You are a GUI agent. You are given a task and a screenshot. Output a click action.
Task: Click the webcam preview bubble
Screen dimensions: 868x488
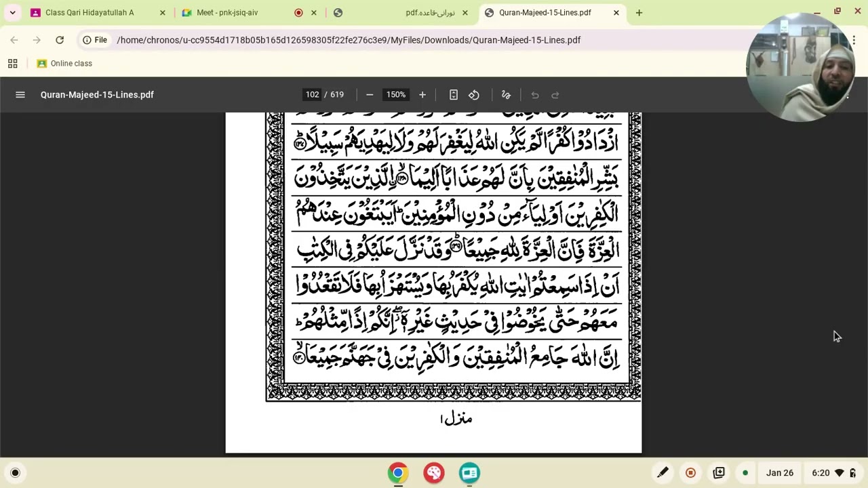tap(800, 68)
